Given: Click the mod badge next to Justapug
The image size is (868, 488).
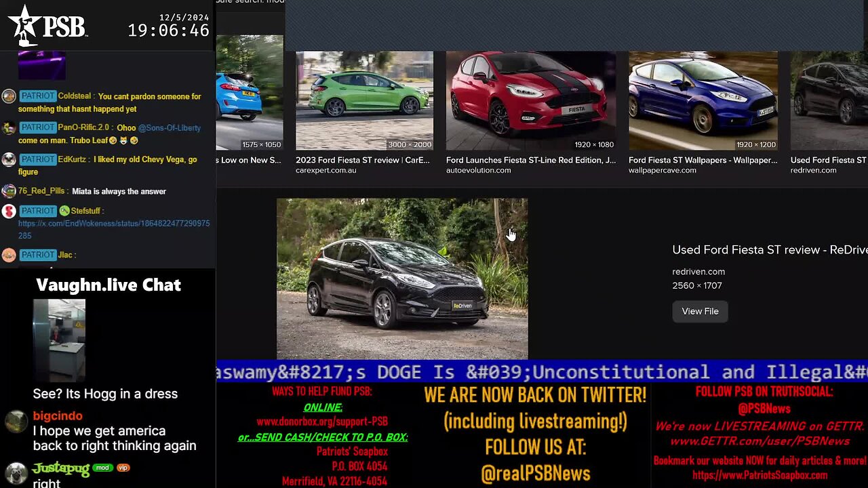Looking at the screenshot, I should click(102, 468).
